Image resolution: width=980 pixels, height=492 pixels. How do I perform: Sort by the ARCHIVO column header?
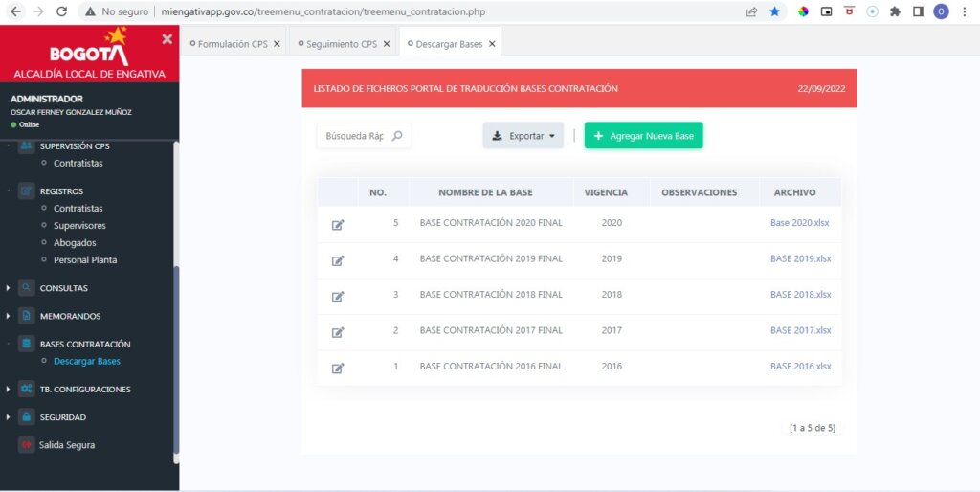[794, 192]
